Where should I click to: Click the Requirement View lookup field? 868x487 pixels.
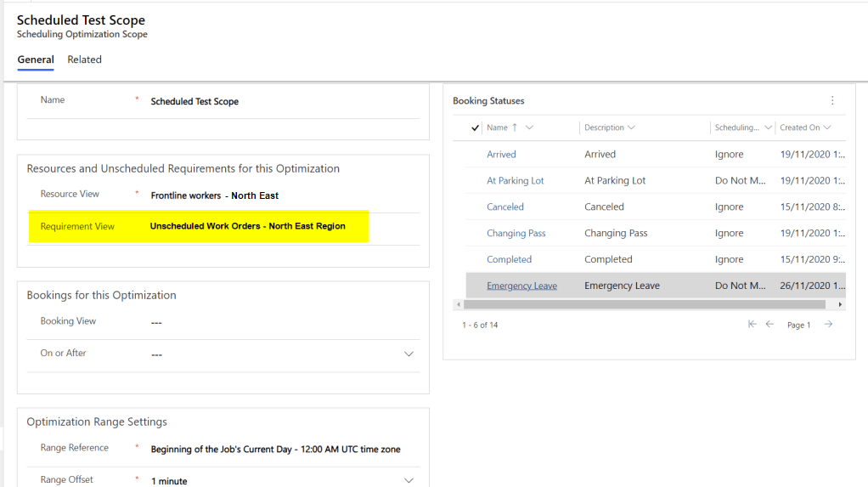(x=247, y=226)
